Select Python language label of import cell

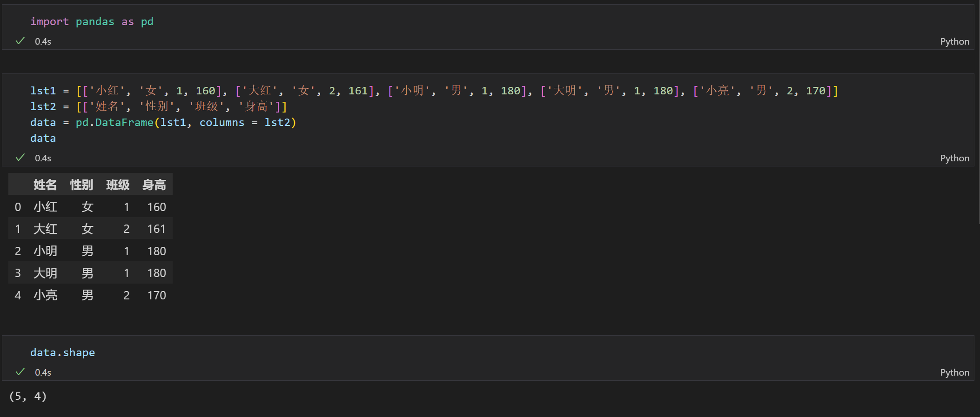pos(954,41)
